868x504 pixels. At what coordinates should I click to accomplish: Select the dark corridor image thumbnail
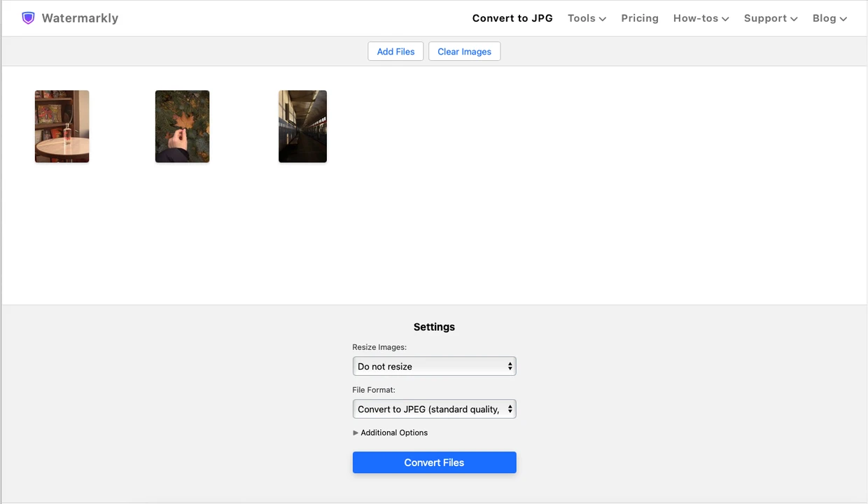point(302,127)
